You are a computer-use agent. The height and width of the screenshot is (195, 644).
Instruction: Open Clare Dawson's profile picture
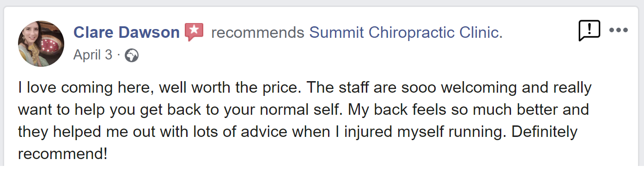click(x=41, y=44)
